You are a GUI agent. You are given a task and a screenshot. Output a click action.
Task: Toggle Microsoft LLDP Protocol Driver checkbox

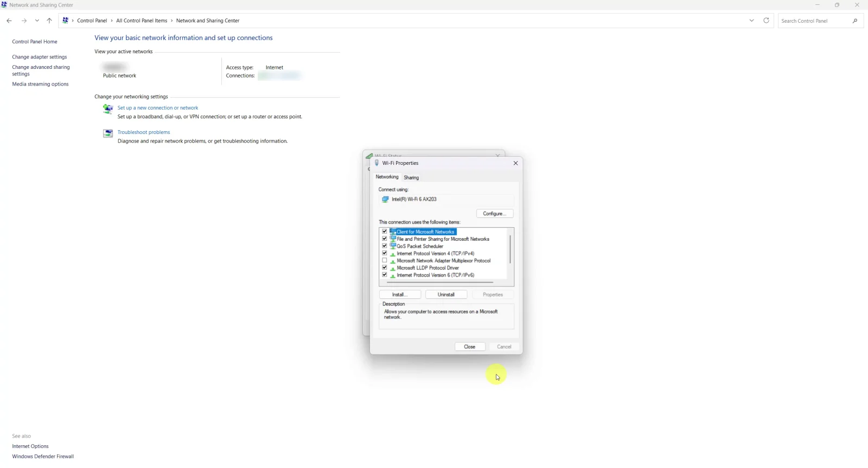pyautogui.click(x=385, y=268)
